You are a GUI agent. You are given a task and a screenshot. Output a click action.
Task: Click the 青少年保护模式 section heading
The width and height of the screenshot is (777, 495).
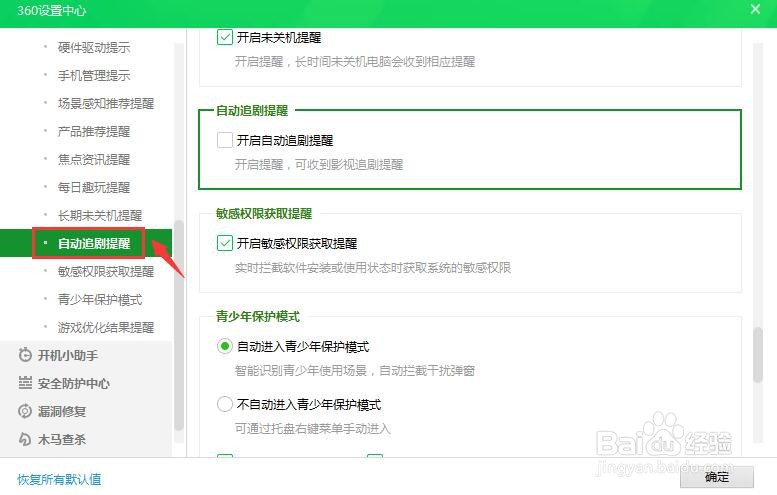tap(258, 316)
